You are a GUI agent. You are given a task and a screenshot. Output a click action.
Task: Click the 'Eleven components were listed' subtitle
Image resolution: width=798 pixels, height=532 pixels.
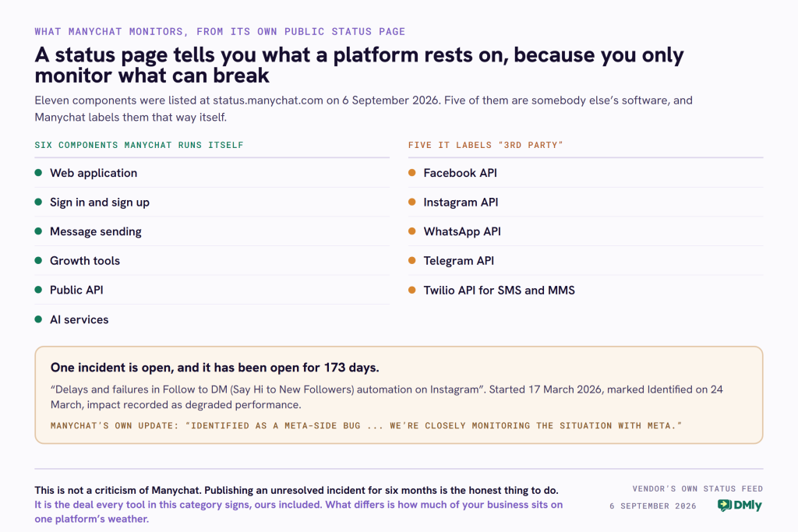363,109
